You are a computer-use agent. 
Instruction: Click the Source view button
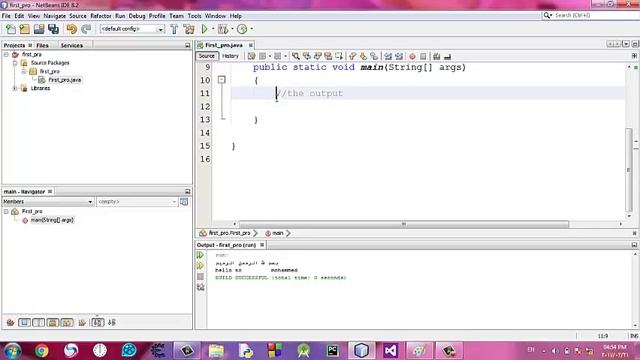pos(207,56)
